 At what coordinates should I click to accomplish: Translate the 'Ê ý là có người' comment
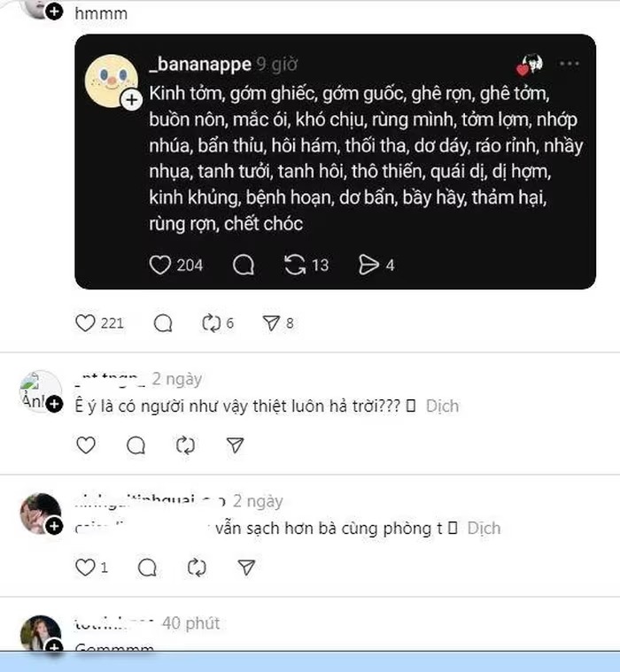(443, 406)
